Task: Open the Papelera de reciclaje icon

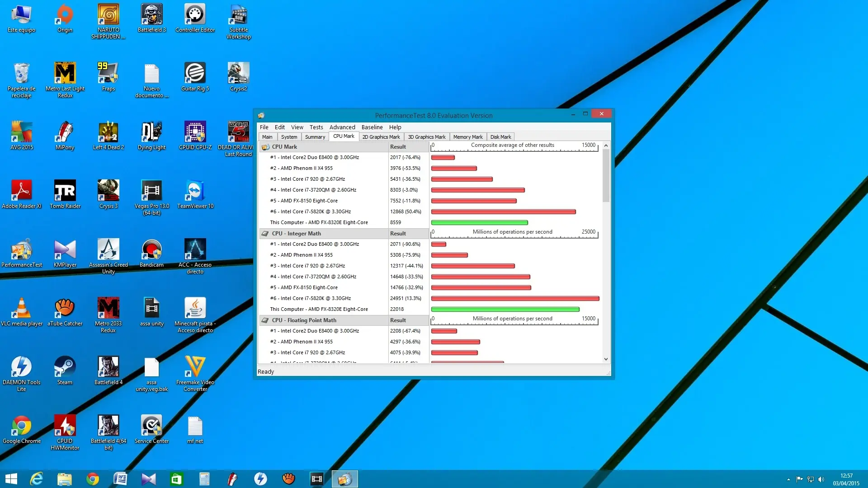Action: pos(21,80)
